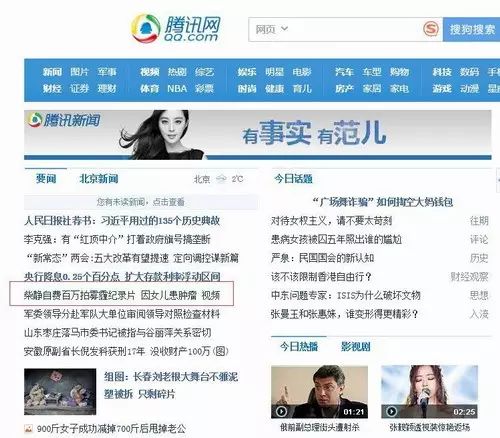Open 图片 in navigation bar
500x438 pixels.
point(79,72)
